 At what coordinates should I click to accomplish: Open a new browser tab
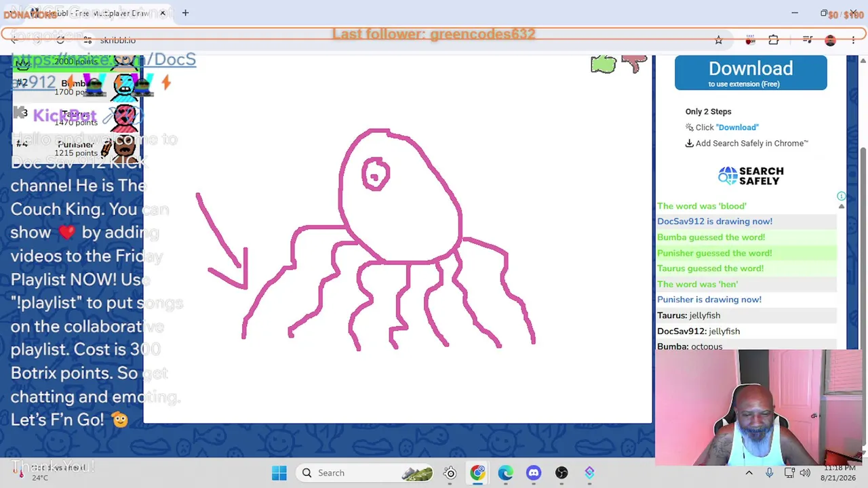[x=185, y=13]
